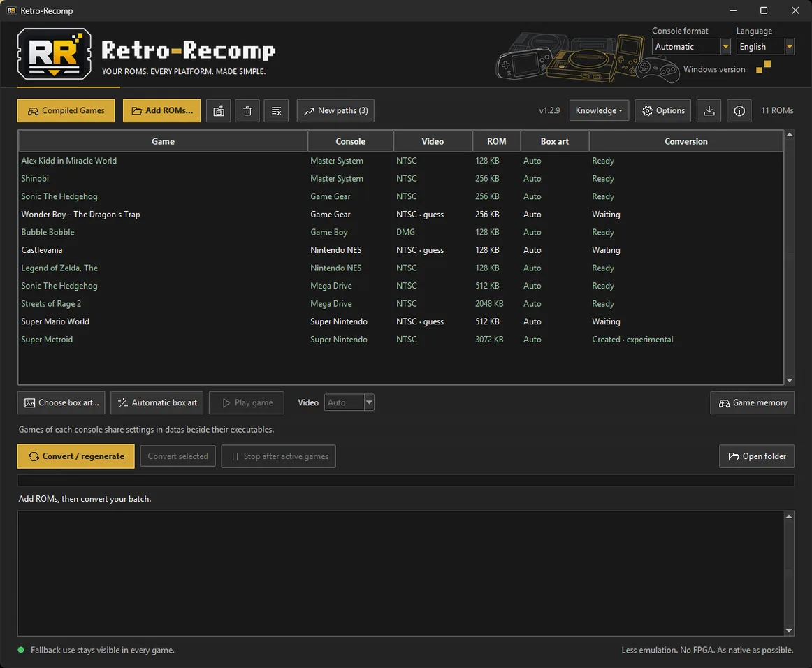Sort by the Game column header
812x668 pixels.
tap(163, 141)
